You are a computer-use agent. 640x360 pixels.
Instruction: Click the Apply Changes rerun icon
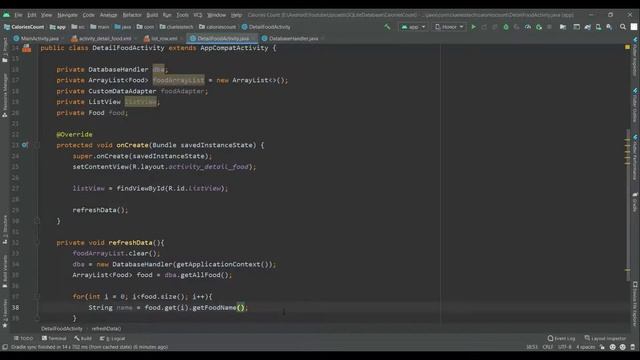[x=484, y=27]
